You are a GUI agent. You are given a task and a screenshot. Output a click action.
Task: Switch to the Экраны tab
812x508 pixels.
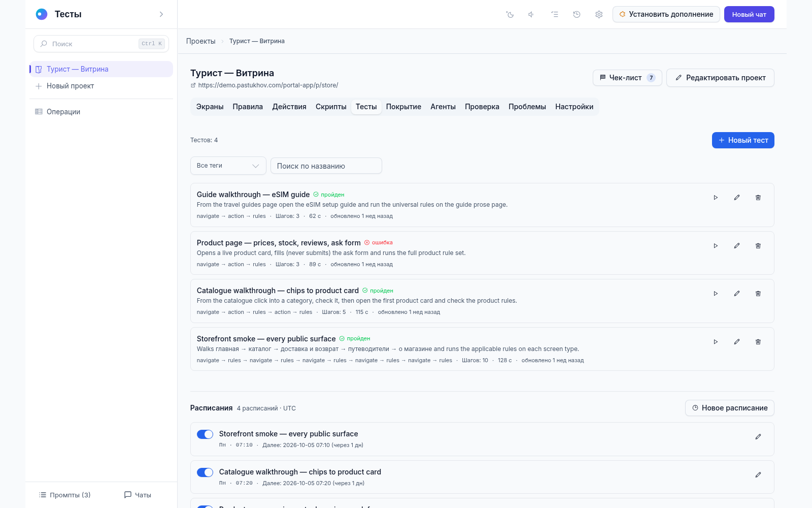pyautogui.click(x=210, y=107)
